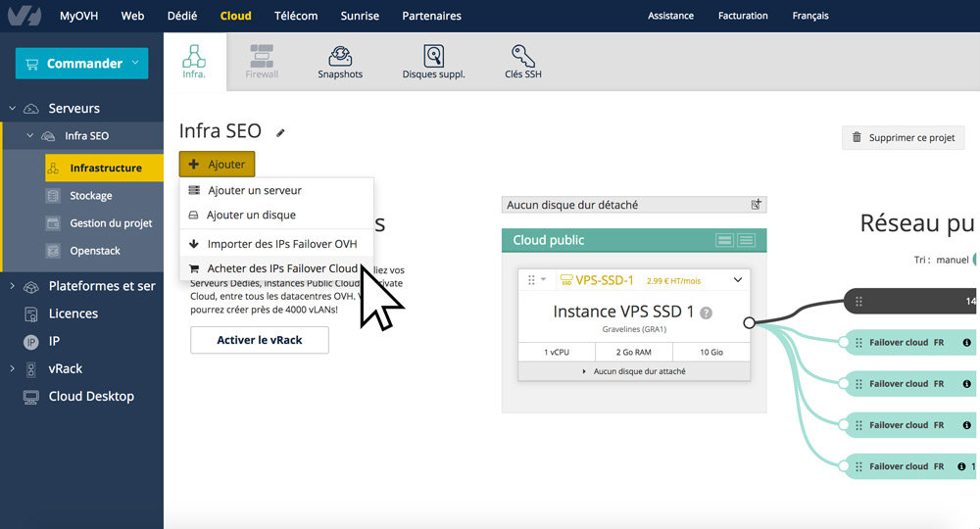The image size is (980, 529).
Task: Click the VPS-SSD-1 title
Action: pos(605,280)
